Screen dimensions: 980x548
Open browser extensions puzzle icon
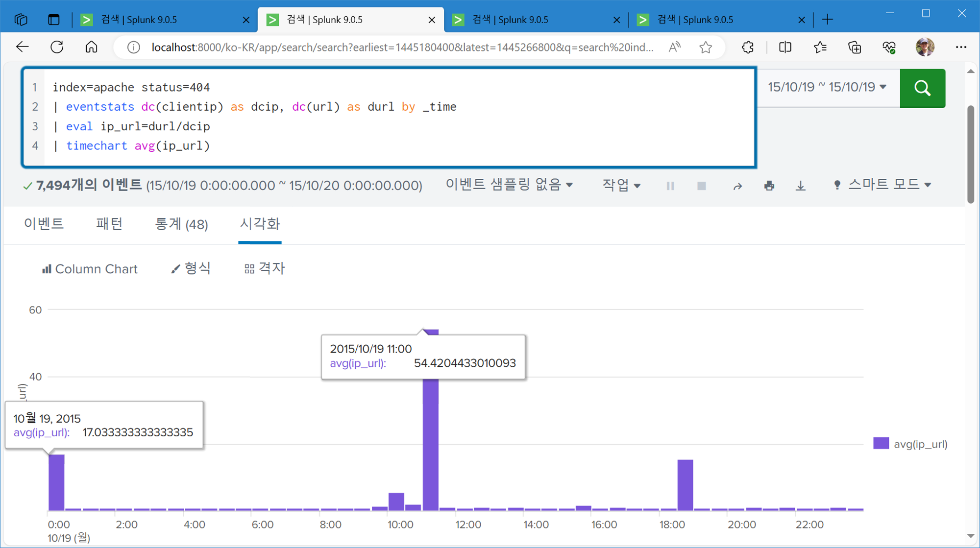[748, 48]
